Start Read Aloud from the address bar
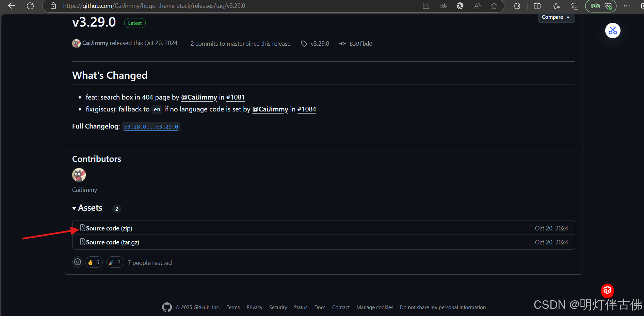This screenshot has width=644, height=316. click(x=477, y=6)
